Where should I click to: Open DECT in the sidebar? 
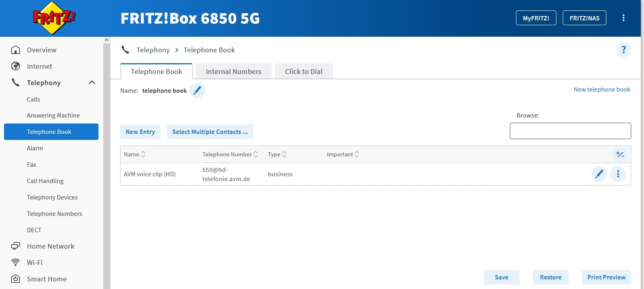pos(34,230)
